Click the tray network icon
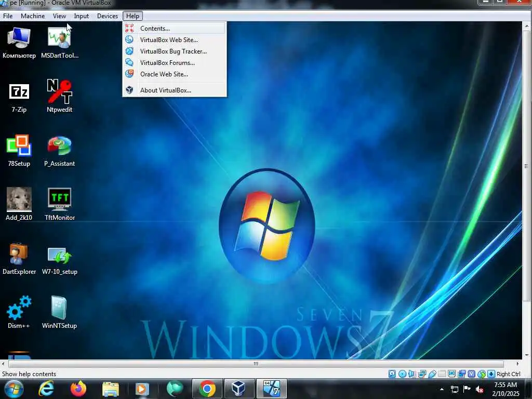This screenshot has width=532, height=399. click(454, 389)
